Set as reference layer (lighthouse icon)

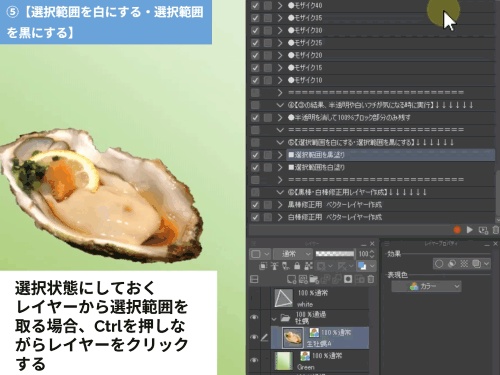tap(274, 266)
